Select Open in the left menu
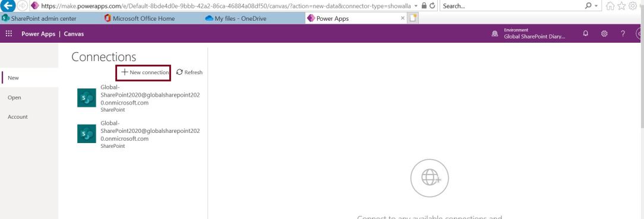644x219 pixels. coord(29,97)
